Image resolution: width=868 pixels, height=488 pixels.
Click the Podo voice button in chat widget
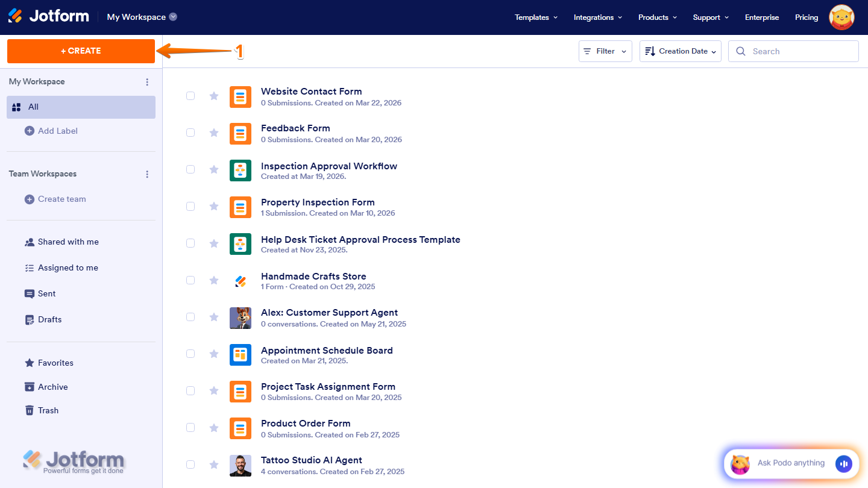click(844, 463)
